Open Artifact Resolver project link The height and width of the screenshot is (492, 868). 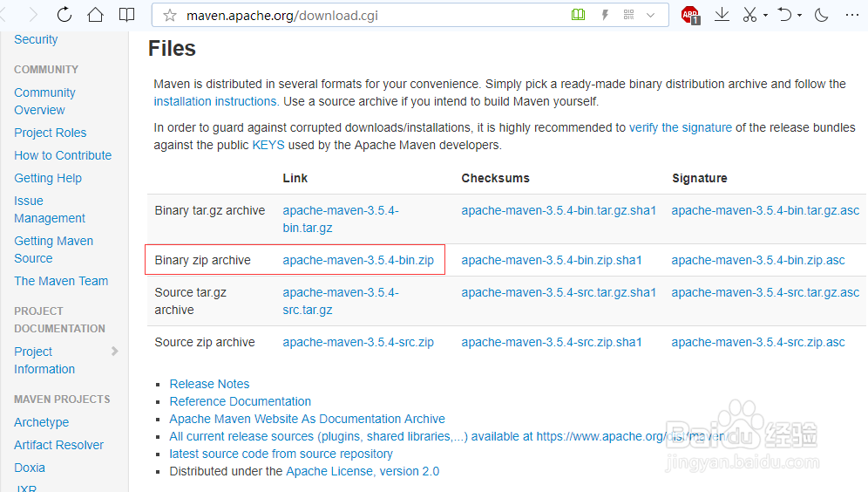[58, 446]
